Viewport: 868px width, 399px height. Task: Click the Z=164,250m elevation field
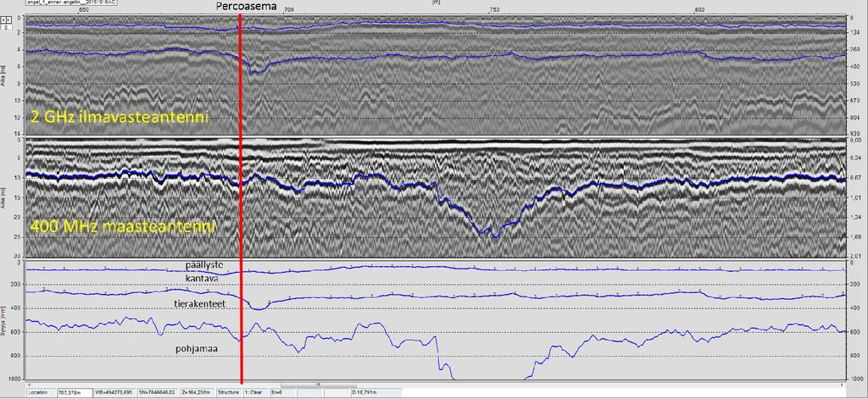pyautogui.click(x=197, y=392)
